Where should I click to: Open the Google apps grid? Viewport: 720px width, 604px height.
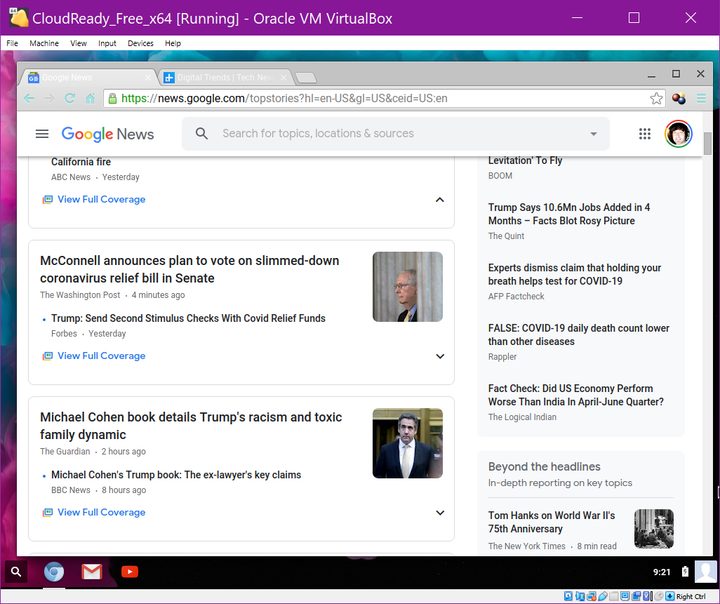645,134
